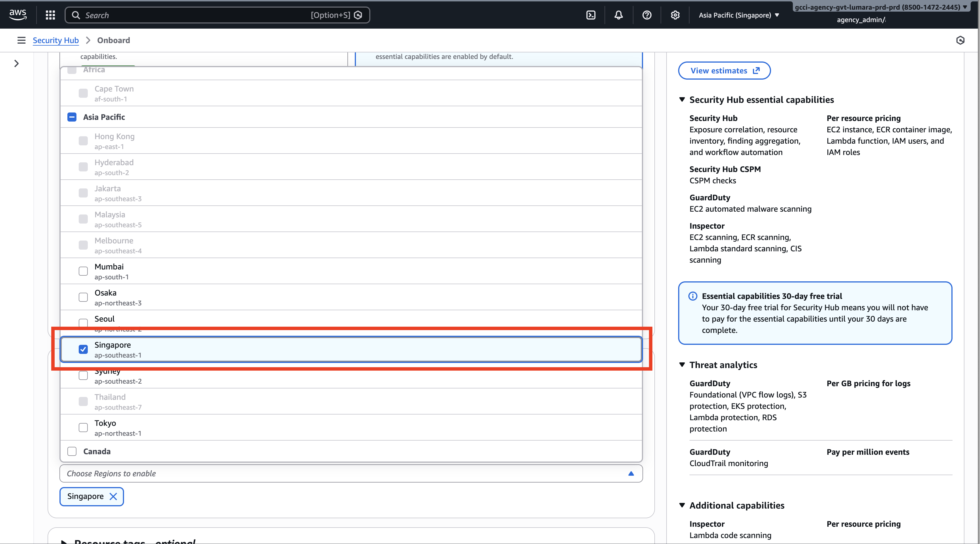Toggle the side navigation hamburger menu

point(21,40)
